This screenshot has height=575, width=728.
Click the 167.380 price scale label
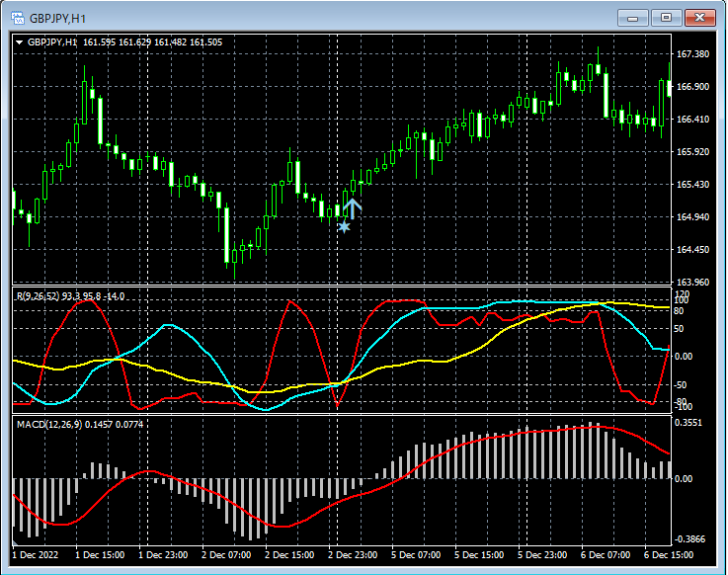click(x=693, y=54)
